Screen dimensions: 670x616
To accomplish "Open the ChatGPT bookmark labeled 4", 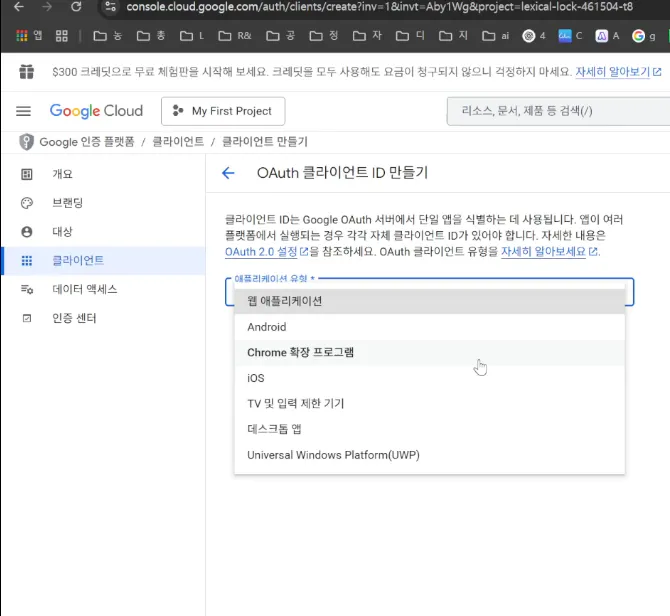I will (x=534, y=36).
